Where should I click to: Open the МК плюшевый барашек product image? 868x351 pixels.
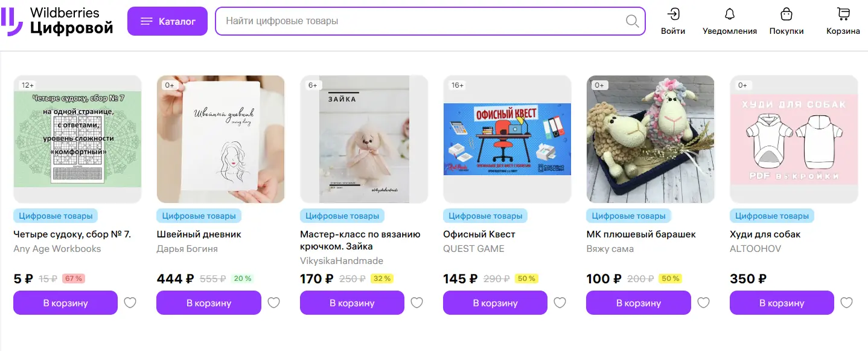(x=650, y=139)
